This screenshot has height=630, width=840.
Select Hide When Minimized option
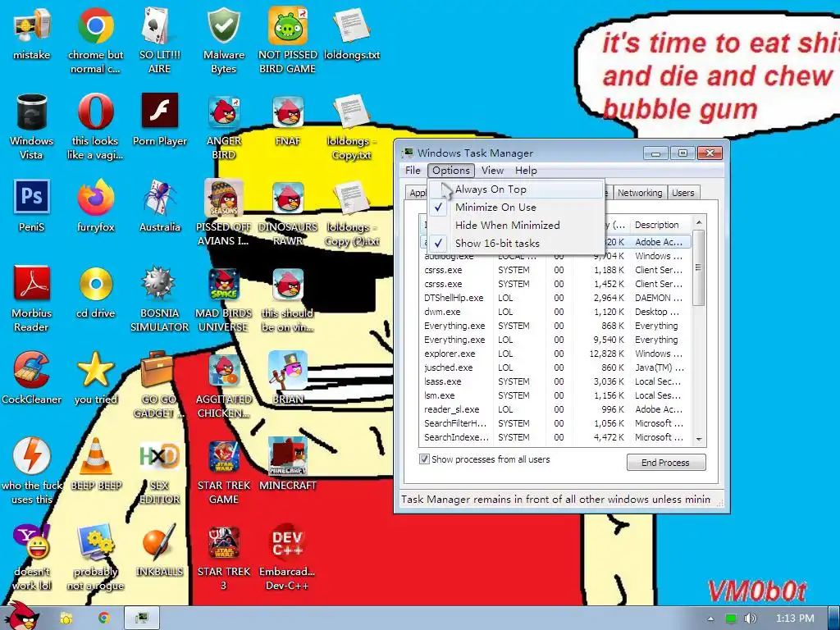tap(517, 225)
